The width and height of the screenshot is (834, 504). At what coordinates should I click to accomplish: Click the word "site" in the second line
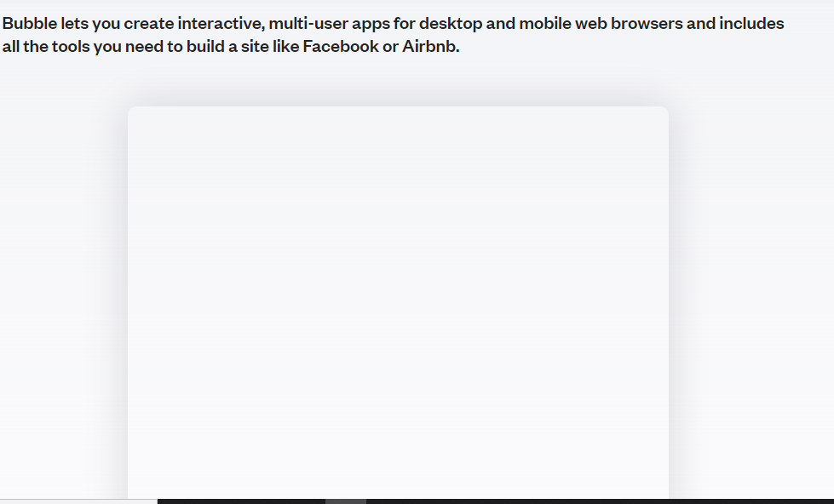pyautogui.click(x=255, y=46)
